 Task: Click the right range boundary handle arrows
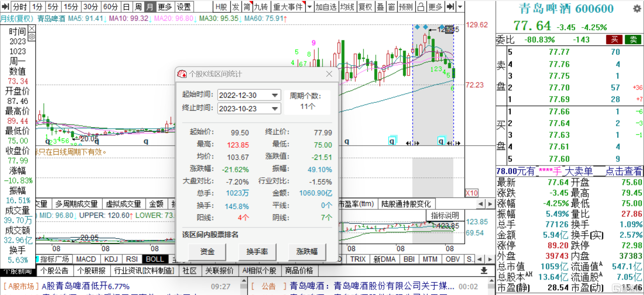[x=454, y=143]
